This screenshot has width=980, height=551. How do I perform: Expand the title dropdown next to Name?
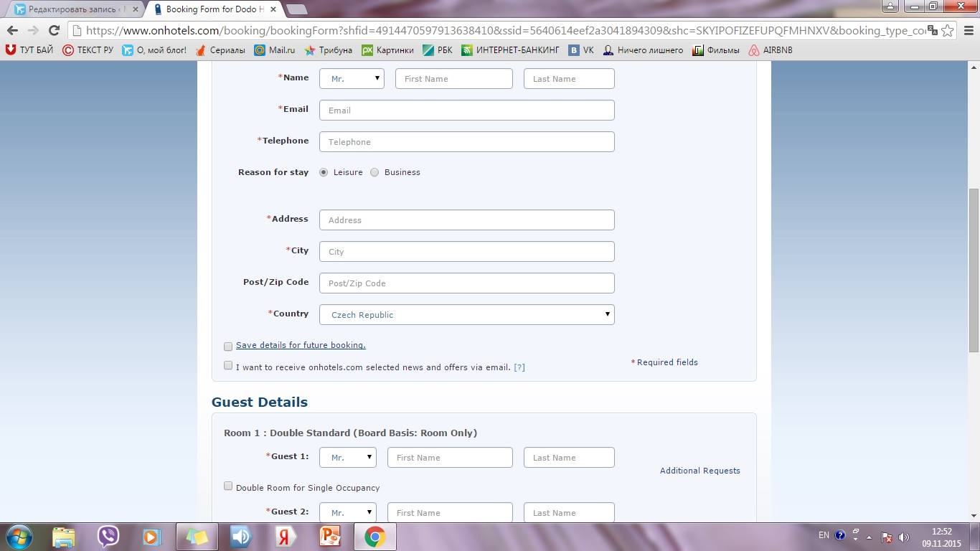pos(352,79)
